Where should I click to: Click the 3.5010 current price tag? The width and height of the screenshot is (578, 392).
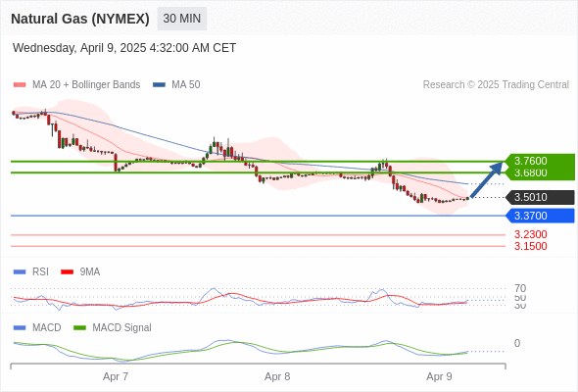pos(540,197)
